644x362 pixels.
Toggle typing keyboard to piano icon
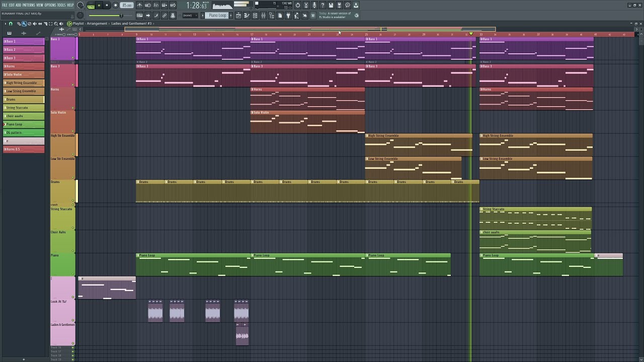(x=139, y=15)
